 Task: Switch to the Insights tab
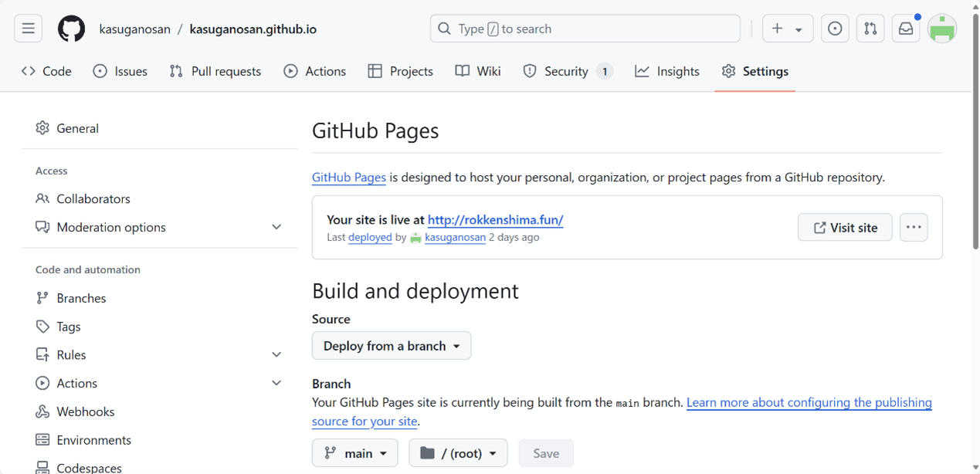667,71
